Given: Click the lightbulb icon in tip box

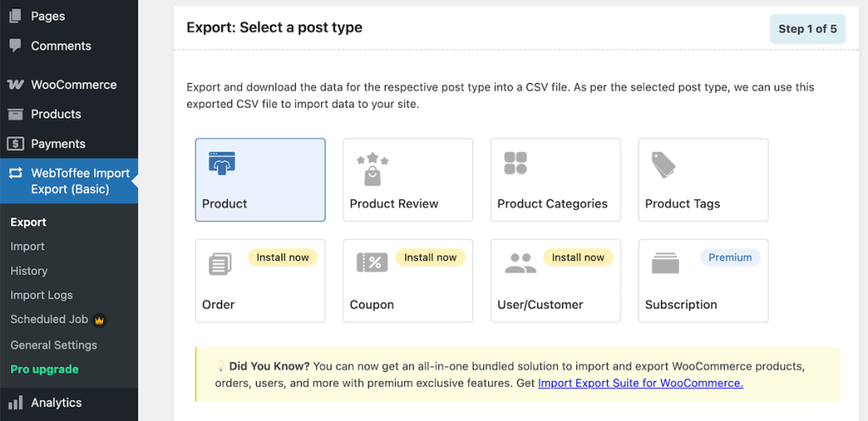Looking at the screenshot, I should (220, 366).
